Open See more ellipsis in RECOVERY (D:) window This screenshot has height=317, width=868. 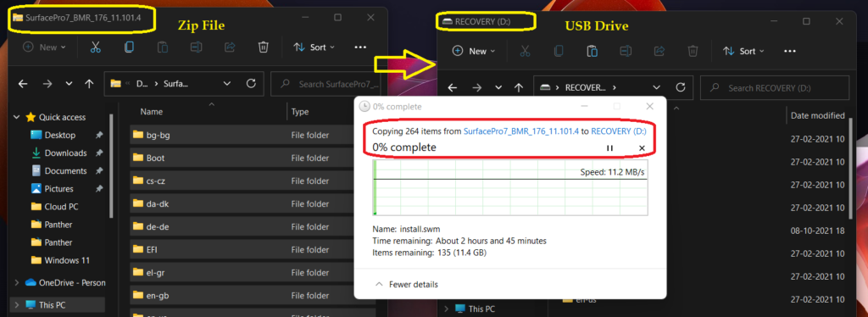tap(790, 52)
